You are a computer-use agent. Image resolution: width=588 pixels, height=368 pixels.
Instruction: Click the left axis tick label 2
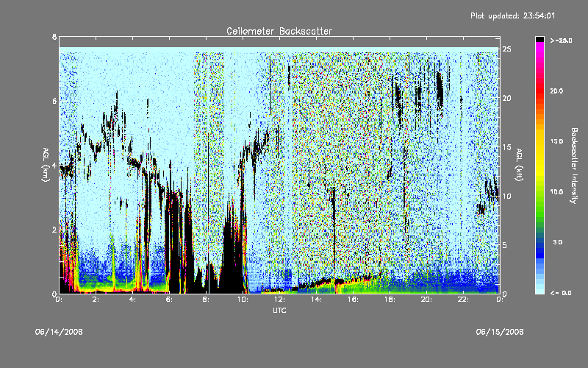pos(54,230)
